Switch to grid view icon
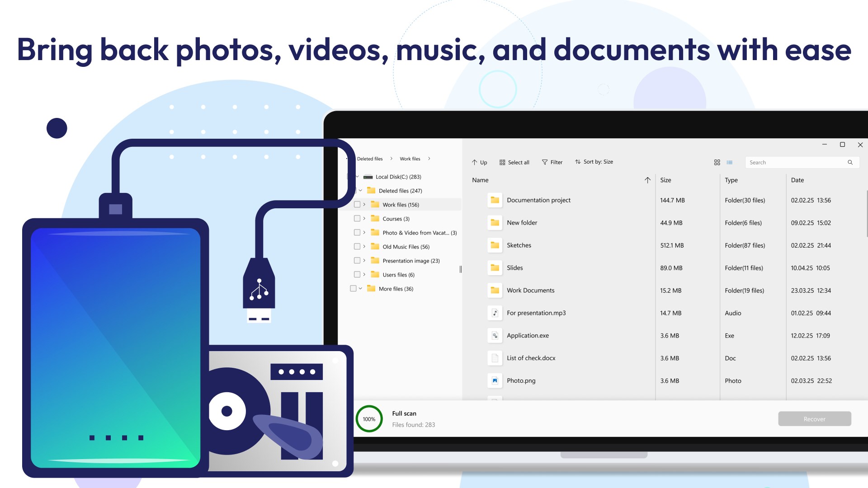868x488 pixels. pos(717,162)
